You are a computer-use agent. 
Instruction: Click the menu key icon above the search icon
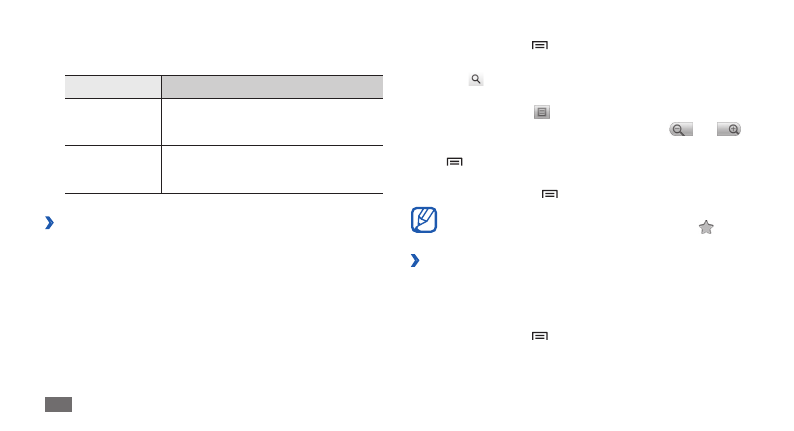tap(540, 46)
